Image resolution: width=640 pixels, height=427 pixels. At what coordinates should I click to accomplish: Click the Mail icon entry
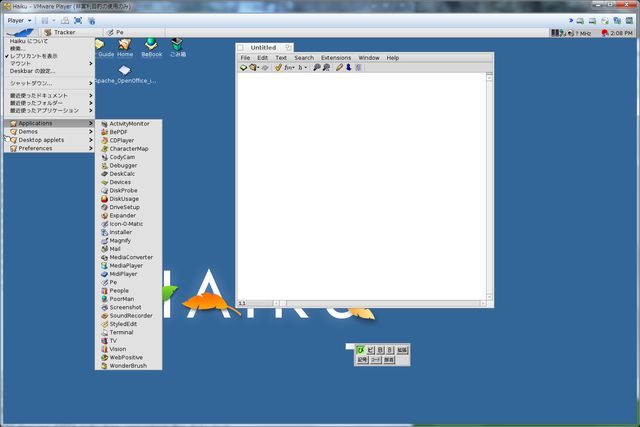click(129, 249)
